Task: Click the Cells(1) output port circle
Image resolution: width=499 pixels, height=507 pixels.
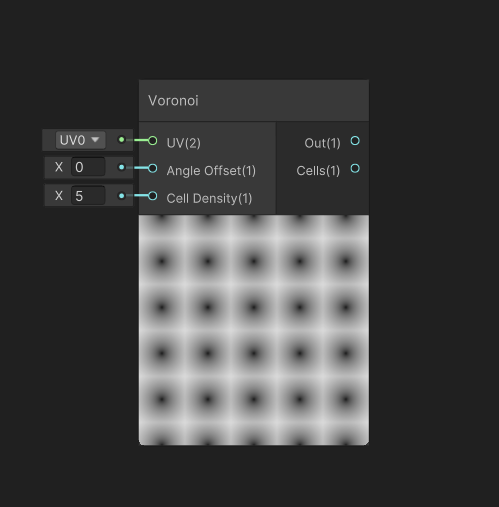Action: pyautogui.click(x=355, y=168)
